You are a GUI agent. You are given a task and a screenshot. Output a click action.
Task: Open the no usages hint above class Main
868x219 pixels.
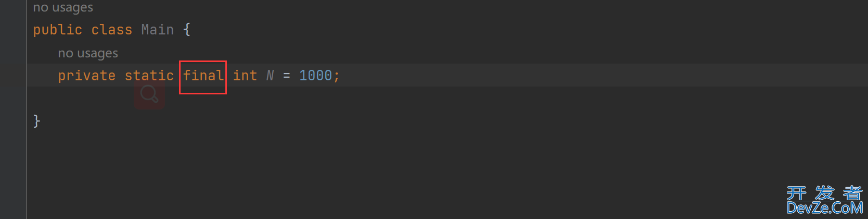click(x=63, y=7)
